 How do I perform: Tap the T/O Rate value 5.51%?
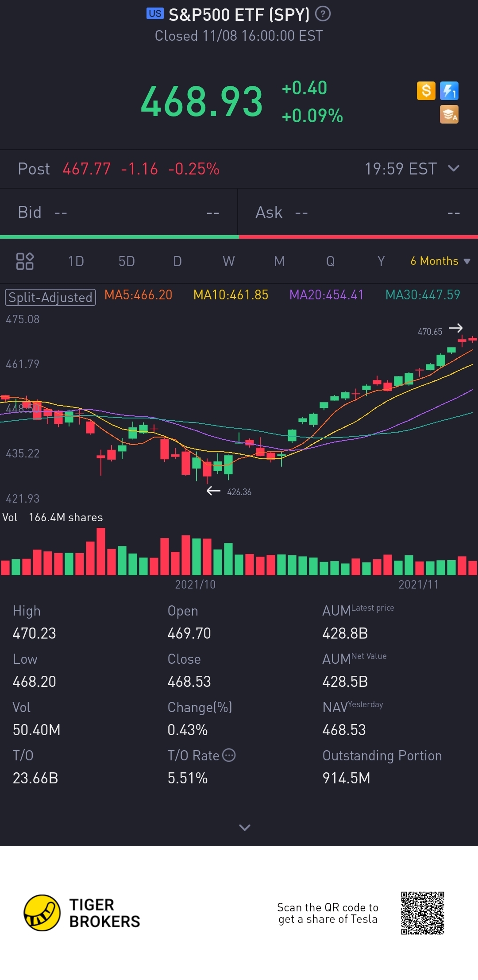[188, 778]
